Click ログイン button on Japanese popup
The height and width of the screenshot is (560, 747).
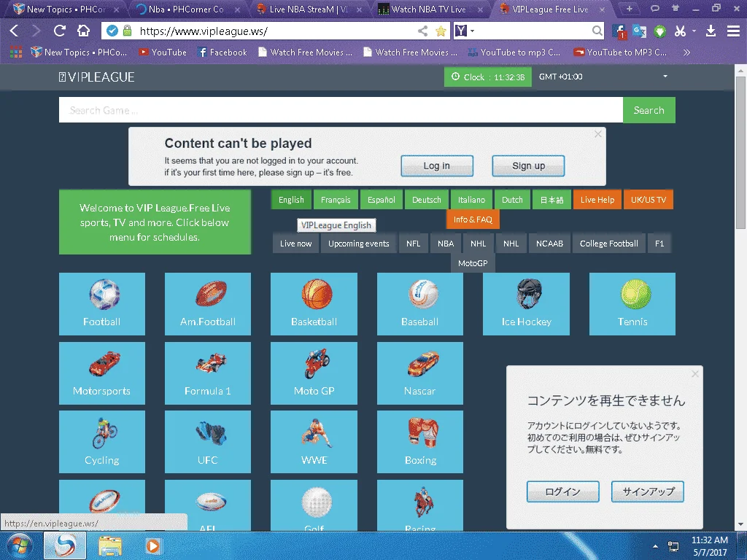tap(562, 491)
